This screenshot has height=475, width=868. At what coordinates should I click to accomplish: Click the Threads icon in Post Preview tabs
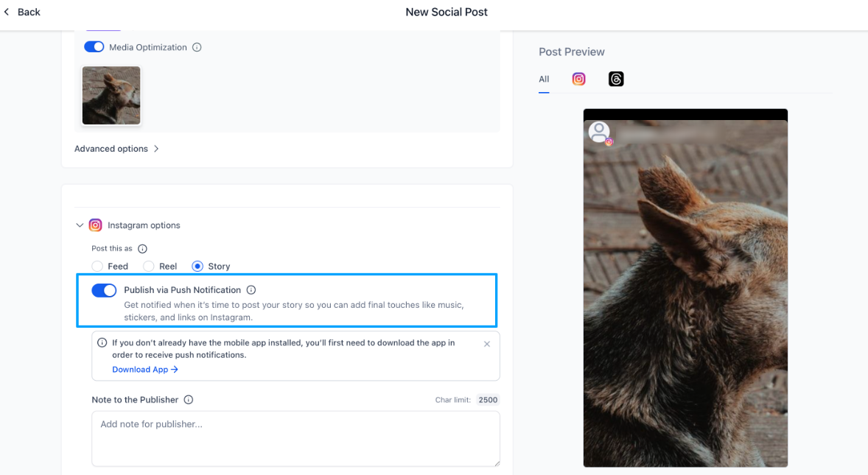pyautogui.click(x=616, y=79)
